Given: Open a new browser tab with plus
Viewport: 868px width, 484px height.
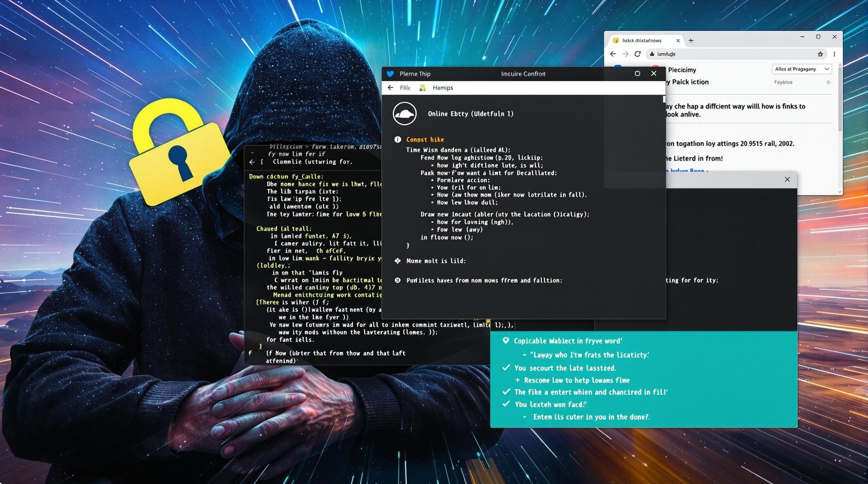Looking at the screenshot, I should (x=691, y=40).
